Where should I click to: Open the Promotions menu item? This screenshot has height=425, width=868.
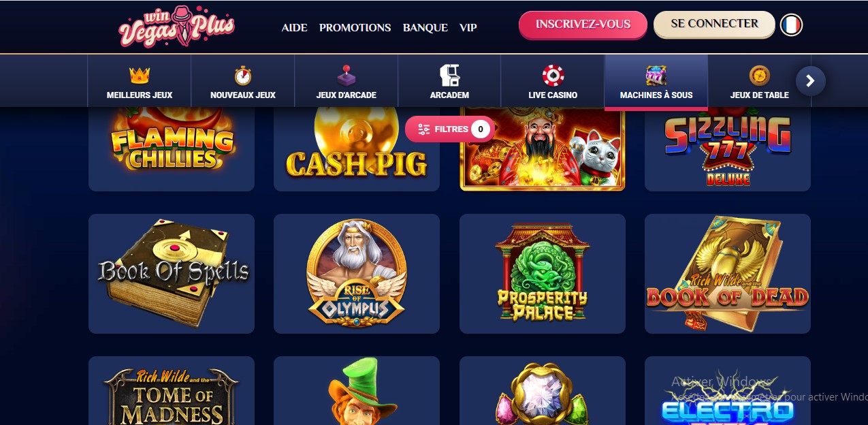[355, 28]
